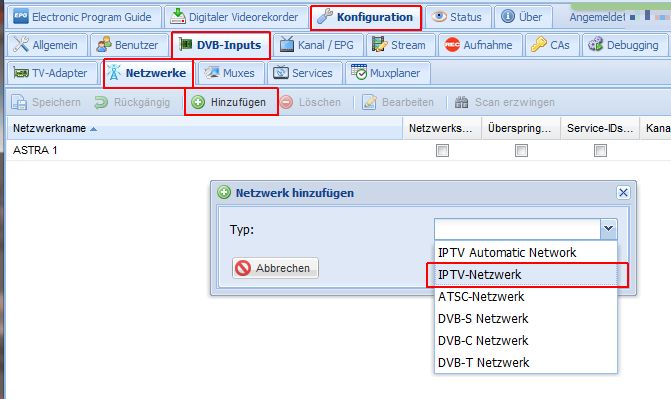Toggle ASTRA 1 Überspring checkbox
This screenshot has height=399, width=671.
(521, 151)
